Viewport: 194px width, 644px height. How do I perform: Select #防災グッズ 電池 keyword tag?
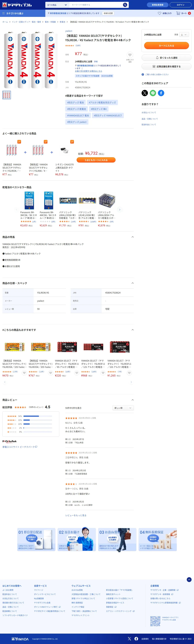point(75,102)
